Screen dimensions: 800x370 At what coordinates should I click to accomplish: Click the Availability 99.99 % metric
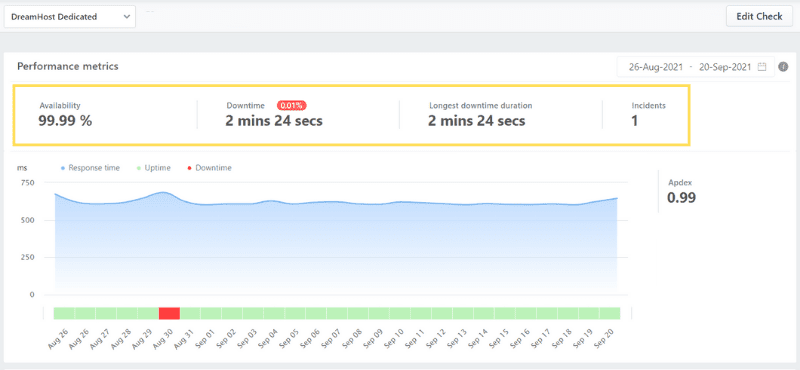tap(65, 115)
